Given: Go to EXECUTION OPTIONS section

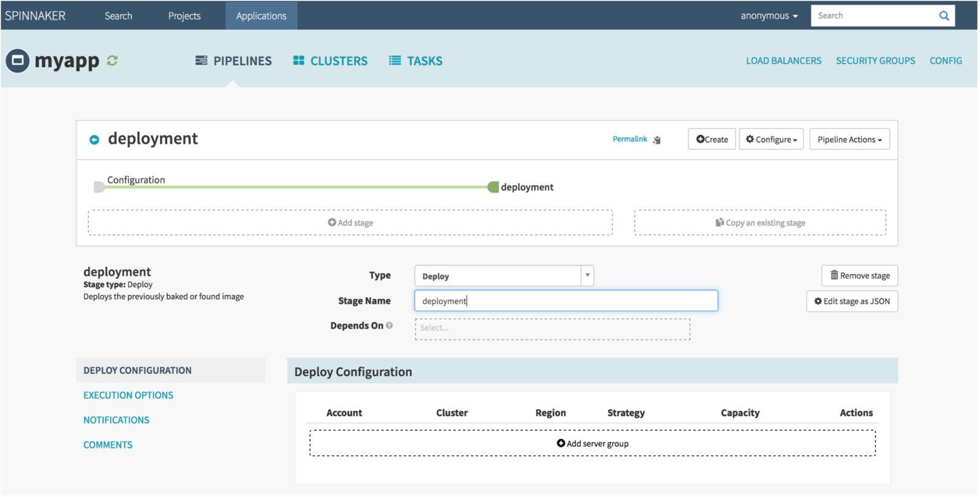Looking at the screenshot, I should coord(129,395).
